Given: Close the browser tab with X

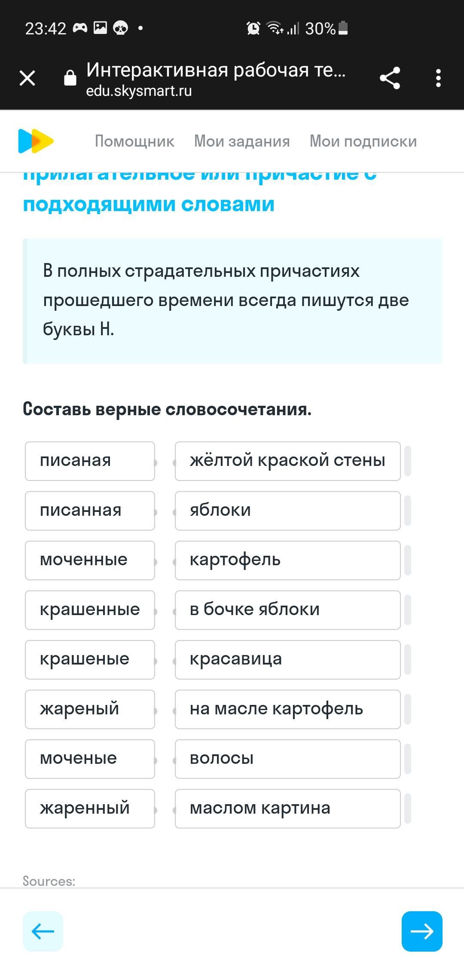Looking at the screenshot, I should point(27,78).
